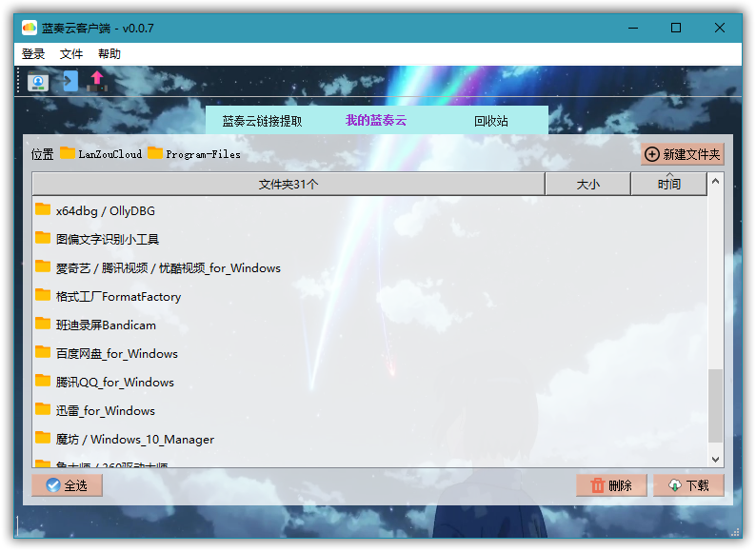The width and height of the screenshot is (756, 552).
Task: Click folder icon beside x64dbg / OllyDBG
Action: [43, 209]
